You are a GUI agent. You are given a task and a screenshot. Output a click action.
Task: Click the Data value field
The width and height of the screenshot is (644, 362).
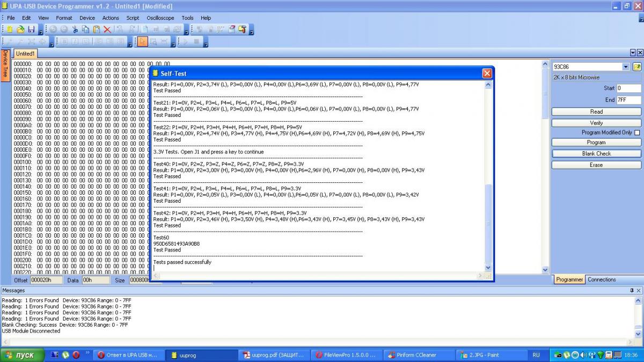click(96, 280)
